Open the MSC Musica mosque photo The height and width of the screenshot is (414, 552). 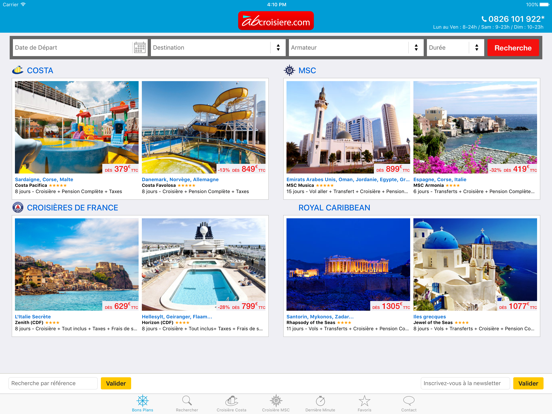click(x=348, y=127)
